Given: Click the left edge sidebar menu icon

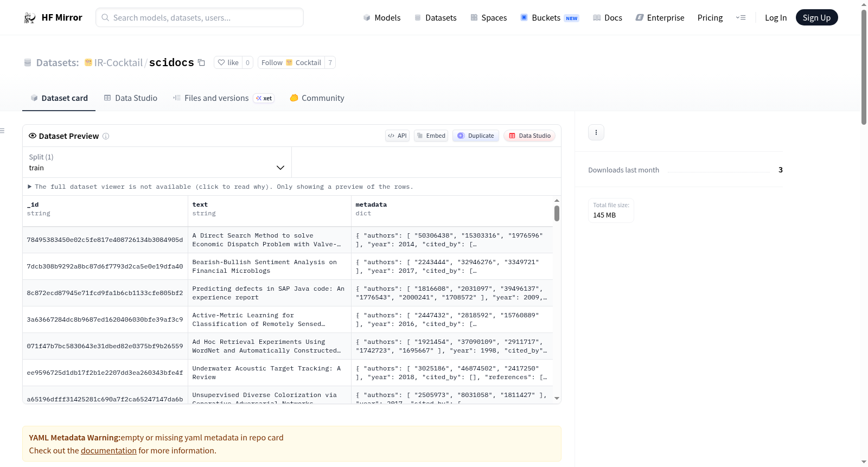Looking at the screenshot, I should [3, 131].
